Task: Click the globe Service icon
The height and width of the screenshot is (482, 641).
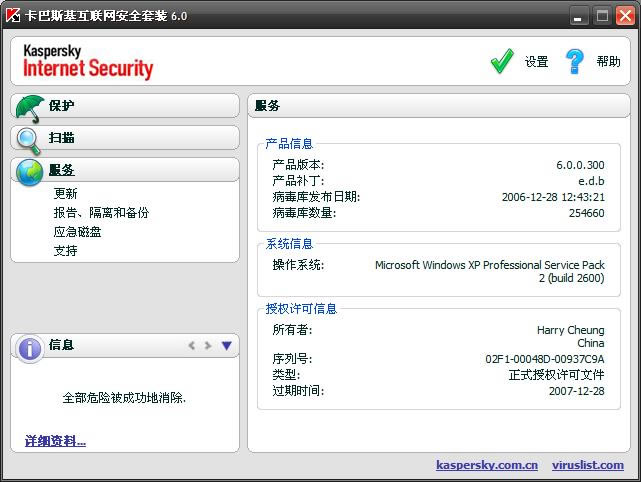Action: pyautogui.click(x=29, y=170)
